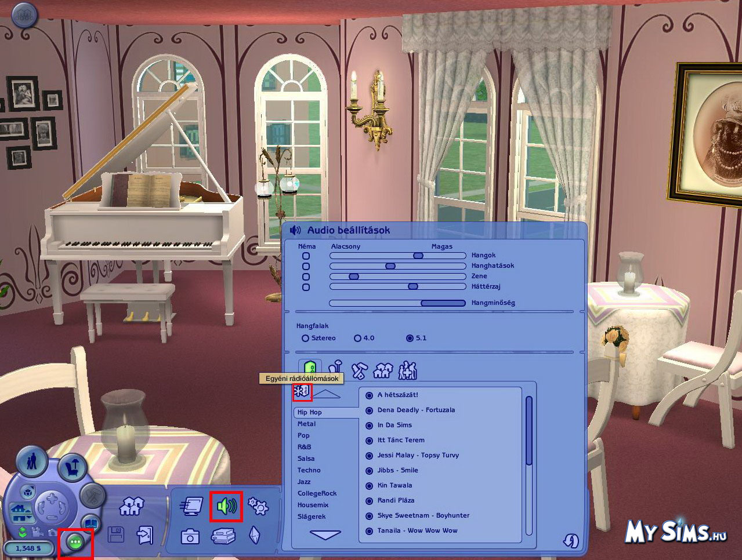This screenshot has width=742, height=560.
Task: Show more genres with the down arrow
Action: pyautogui.click(x=325, y=534)
